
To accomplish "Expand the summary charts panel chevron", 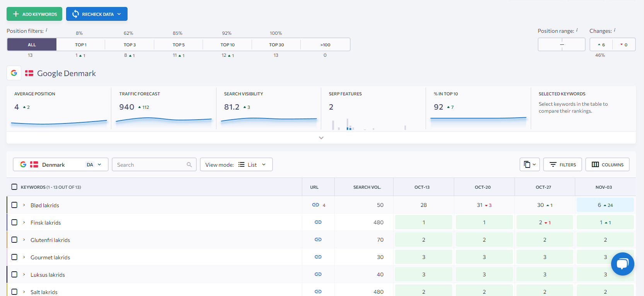I will 321,138.
